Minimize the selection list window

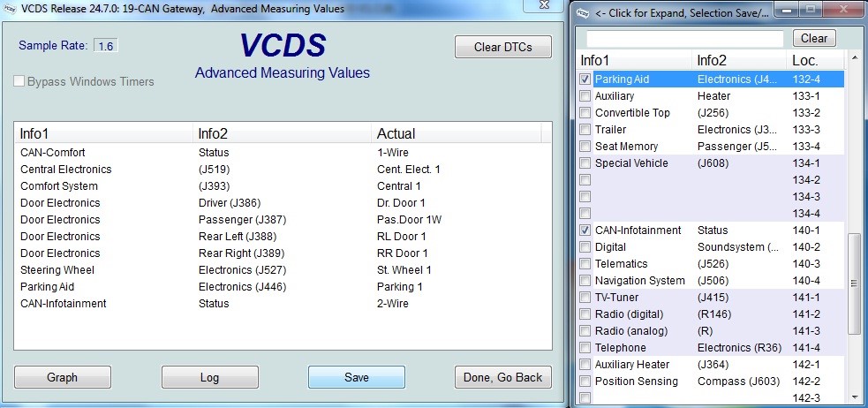(x=787, y=9)
